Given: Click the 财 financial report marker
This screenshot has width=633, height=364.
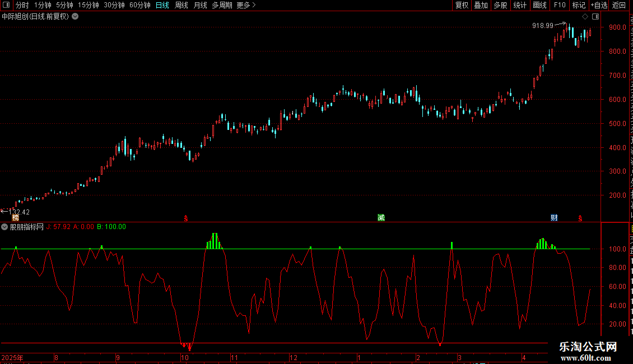Looking at the screenshot, I should (x=554, y=218).
